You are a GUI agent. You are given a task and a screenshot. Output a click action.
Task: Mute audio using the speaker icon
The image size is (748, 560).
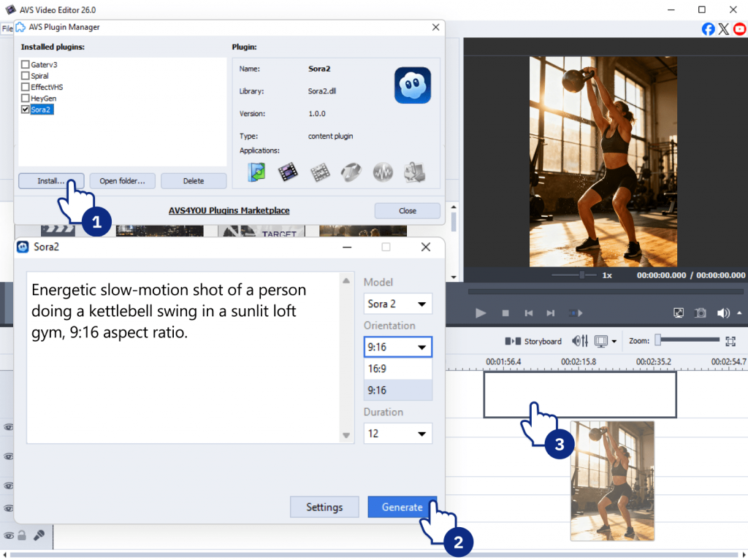pyautogui.click(x=723, y=313)
